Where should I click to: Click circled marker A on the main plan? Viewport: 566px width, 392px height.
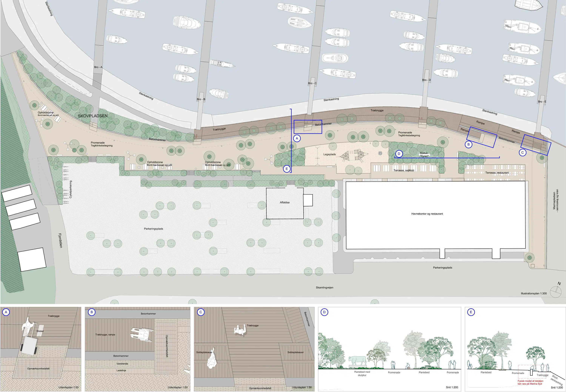[x=297, y=138]
